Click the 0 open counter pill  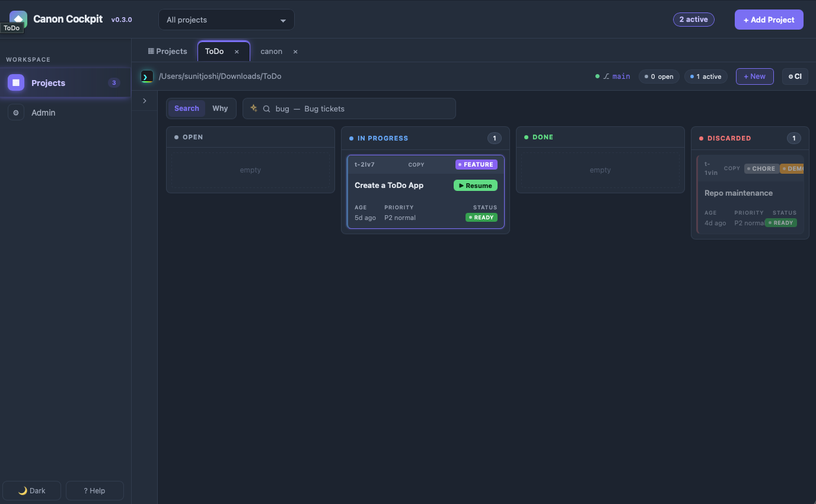[659, 76]
